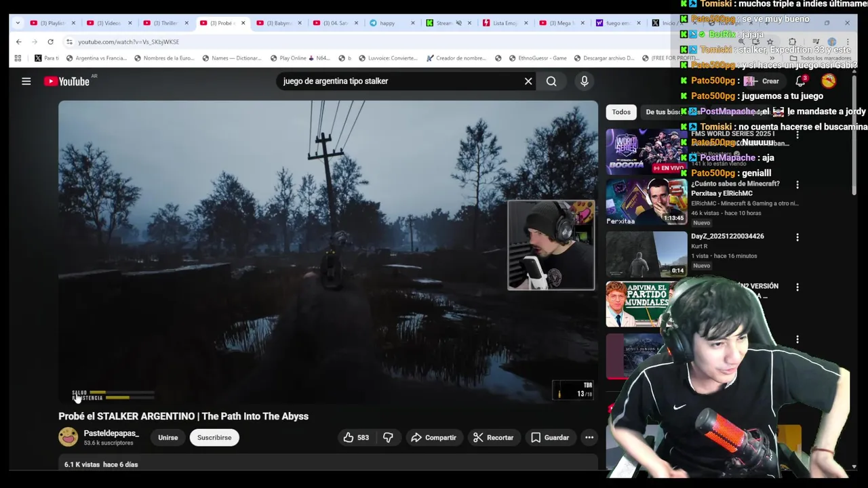Clip video using Recortar

point(494,438)
